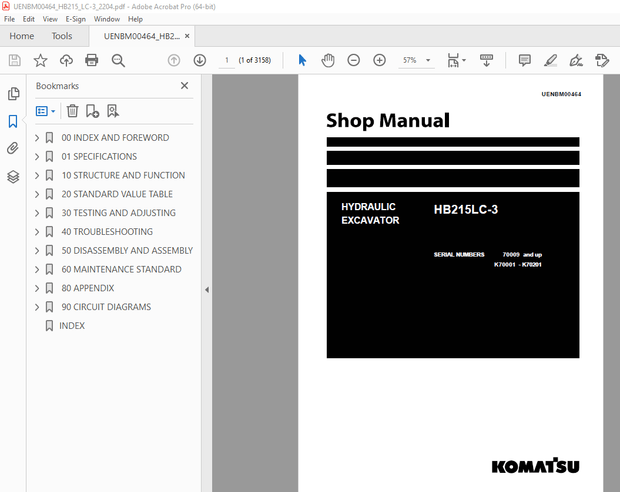620x492 pixels.
Task: Open the fit page options icon
Action: click(456, 60)
